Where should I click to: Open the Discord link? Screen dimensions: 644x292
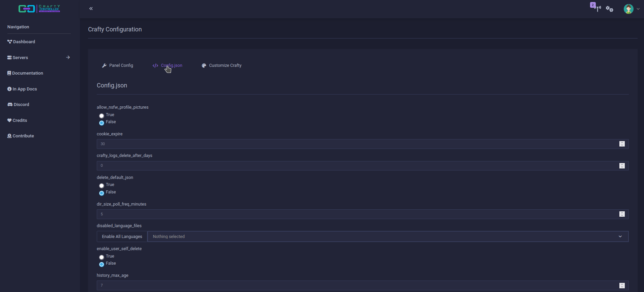19,105
